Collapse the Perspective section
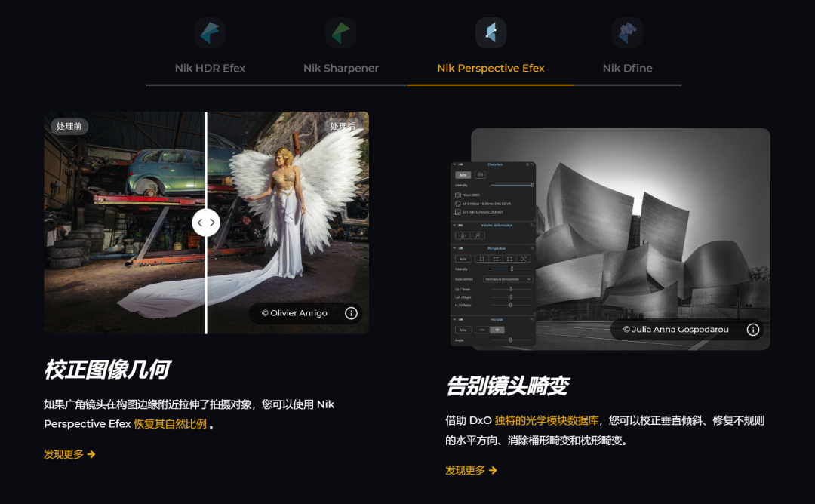The height and width of the screenshot is (504, 815). click(x=454, y=248)
